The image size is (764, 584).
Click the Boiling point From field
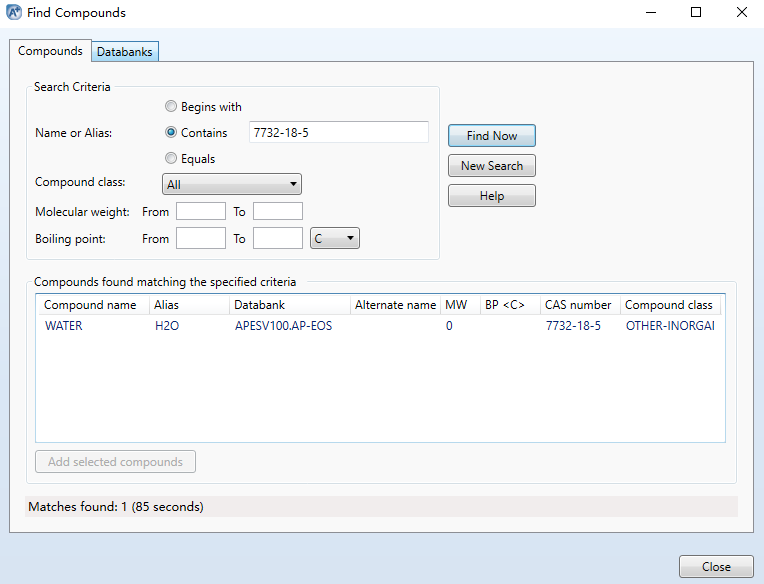tap(201, 238)
